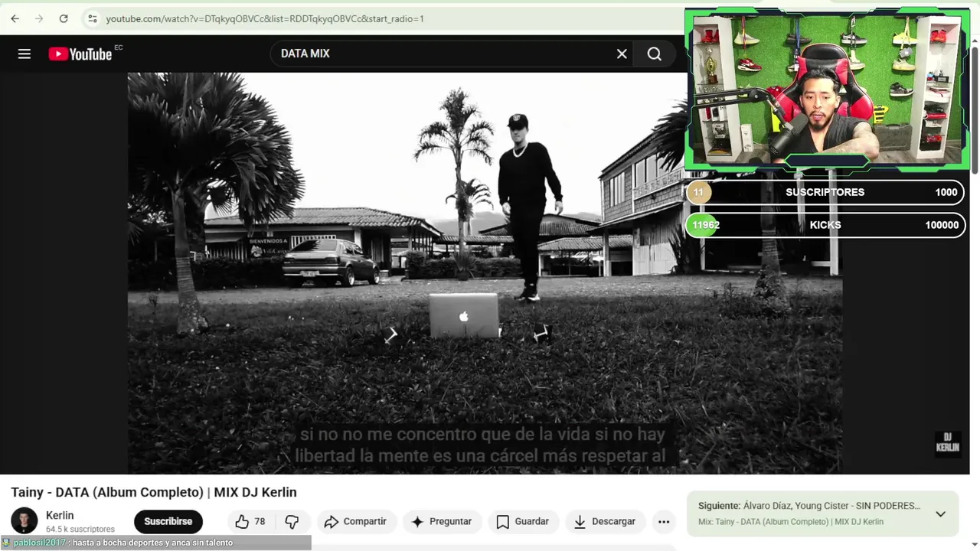This screenshot has height=551, width=980.
Task: Open site information icon in address bar
Action: point(92,18)
